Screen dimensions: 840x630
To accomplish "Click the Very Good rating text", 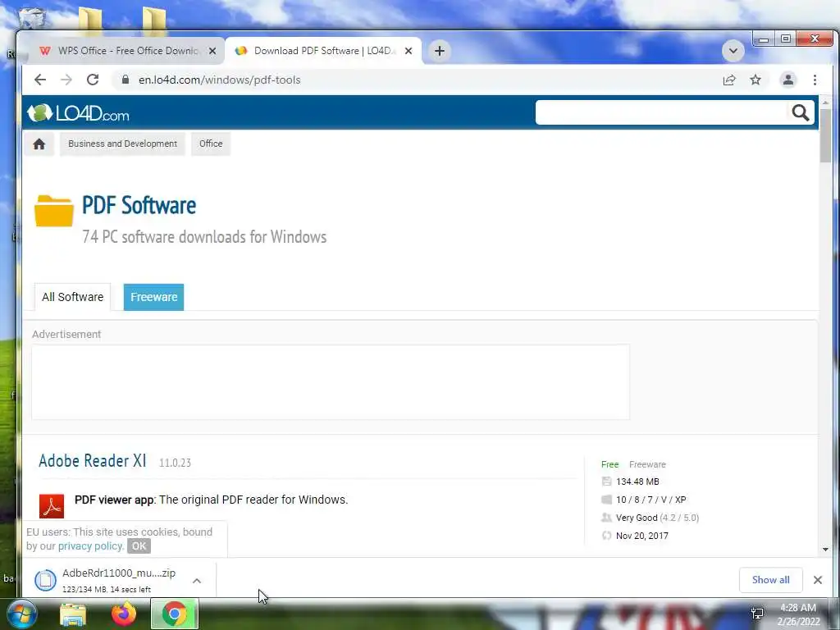I will point(637,518).
